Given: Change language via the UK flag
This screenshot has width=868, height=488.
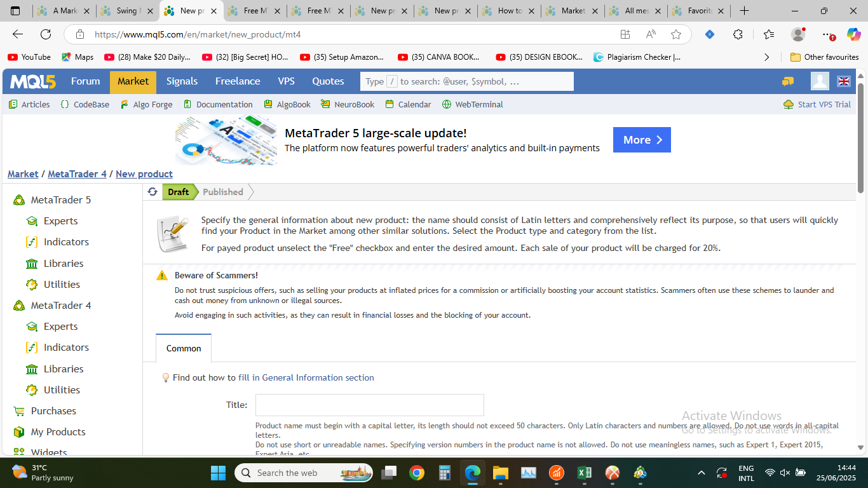Looking at the screenshot, I should [844, 81].
